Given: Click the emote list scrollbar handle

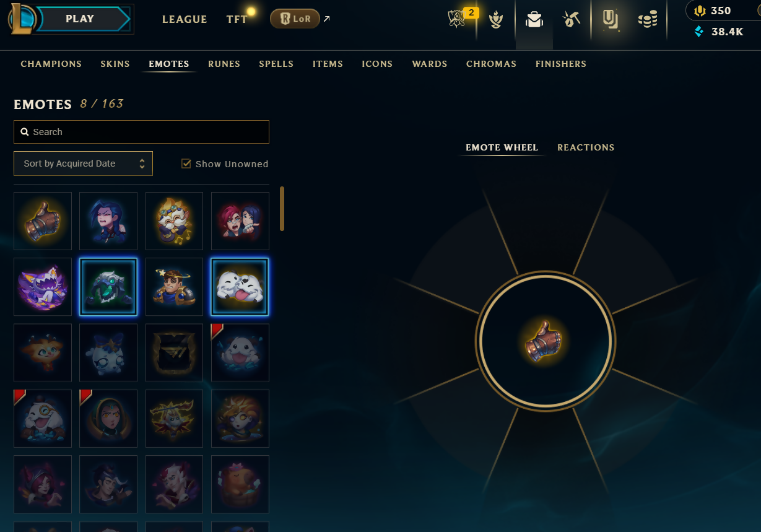Looking at the screenshot, I should click(x=282, y=209).
